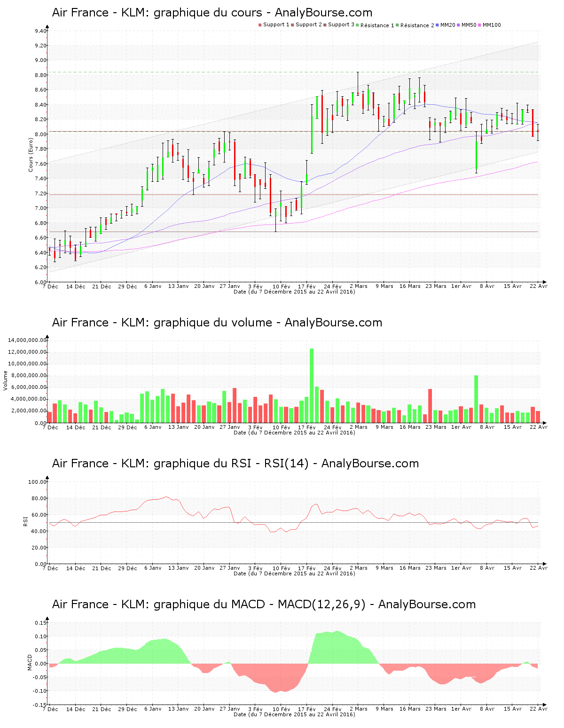This screenshot has height=728, width=564.
Task: Click the Support 2 legend label
Action: tap(309, 25)
